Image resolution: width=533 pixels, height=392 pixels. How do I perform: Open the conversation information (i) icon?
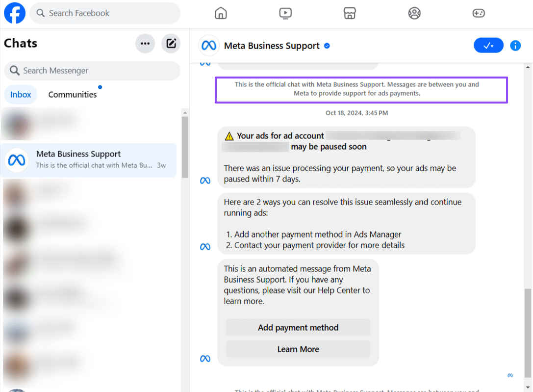[x=515, y=46]
